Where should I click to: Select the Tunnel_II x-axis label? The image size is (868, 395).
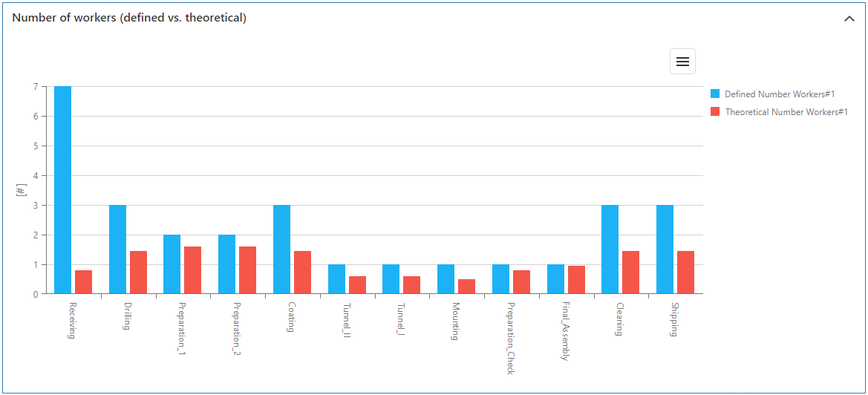coord(346,320)
